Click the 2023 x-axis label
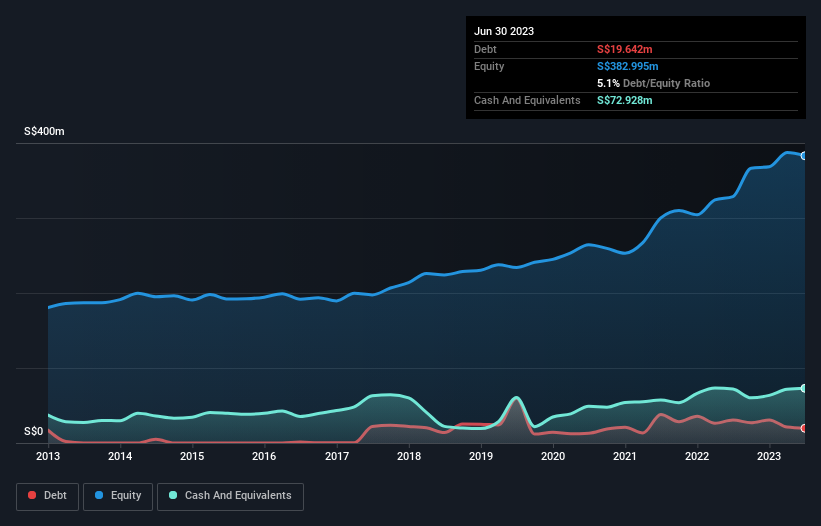The width and height of the screenshot is (821, 526). (769, 456)
